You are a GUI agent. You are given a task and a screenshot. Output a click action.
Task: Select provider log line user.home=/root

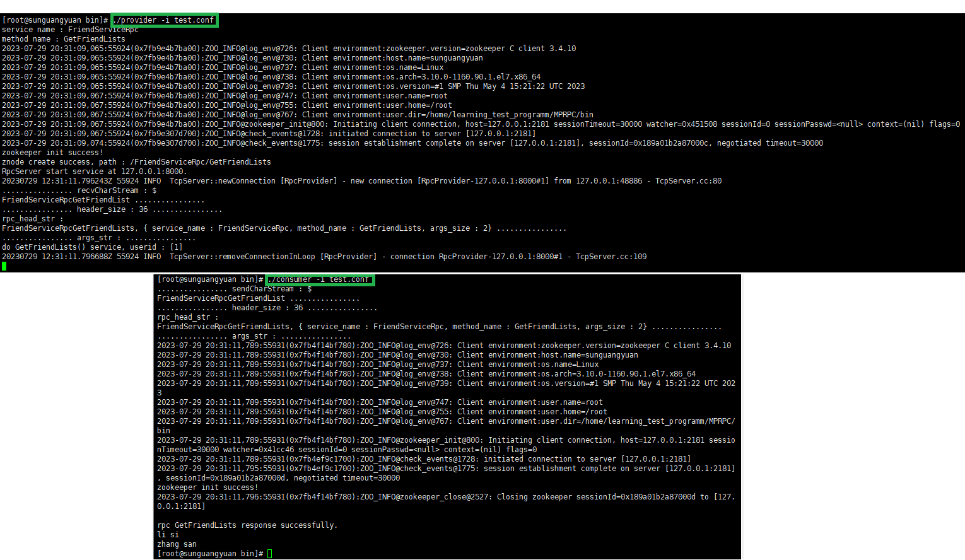(227, 105)
